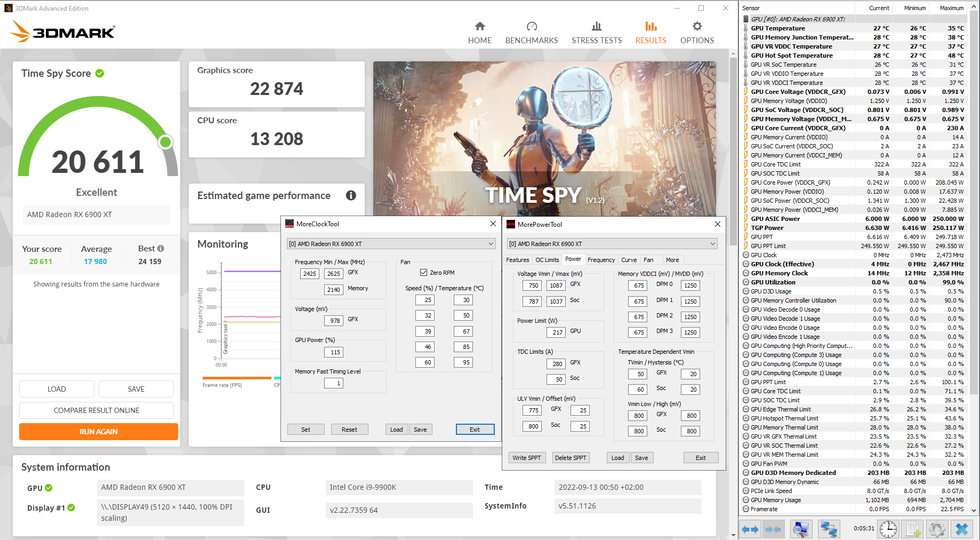The height and width of the screenshot is (540, 980).
Task: Close sensors with the blue X icon
Action: (962, 529)
